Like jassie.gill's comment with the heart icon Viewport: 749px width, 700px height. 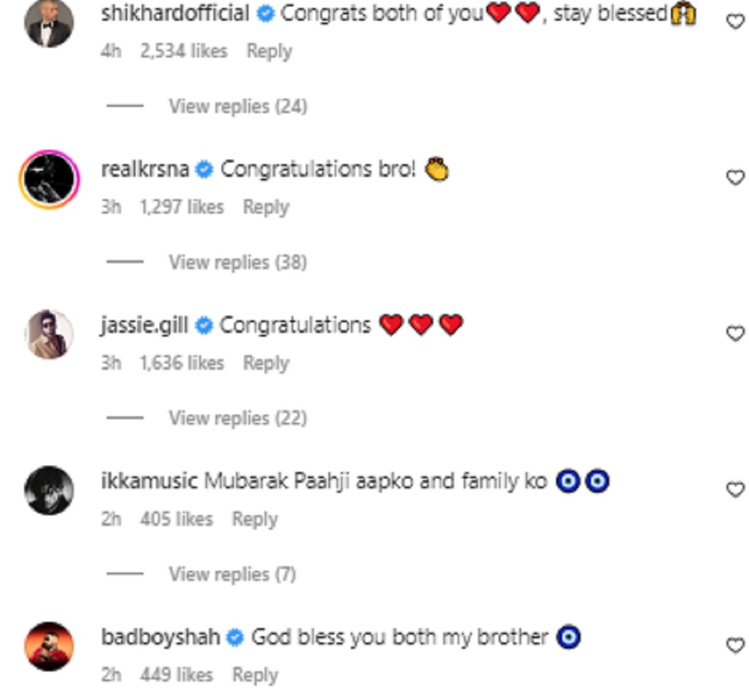click(736, 334)
